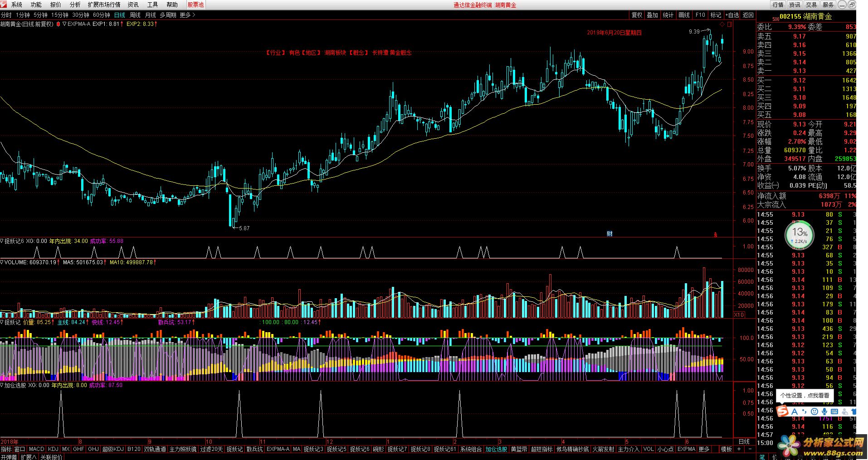The image size is (868, 460).
Task: Open F10 company info
Action: click(700, 15)
